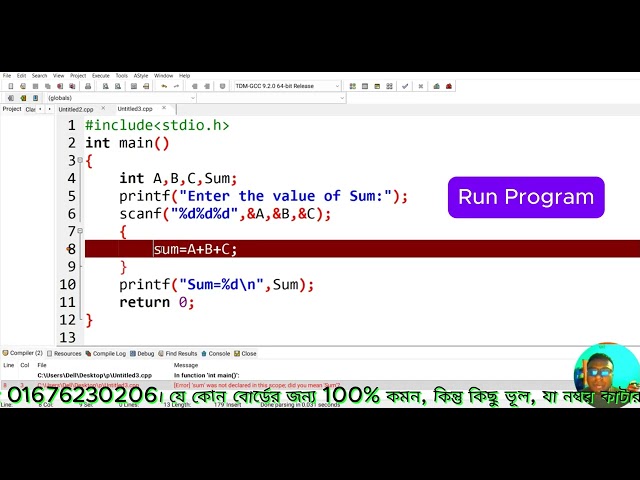Screen dimensions: 640x480
Task: Click the highlighted code line sum=A+B+C;
Action: (x=362, y=249)
